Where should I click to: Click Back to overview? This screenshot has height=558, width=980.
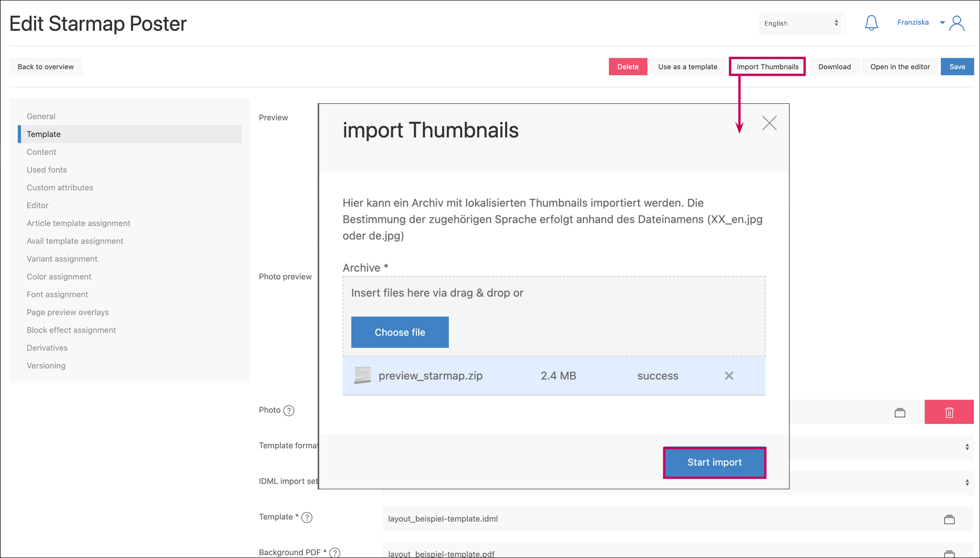46,67
